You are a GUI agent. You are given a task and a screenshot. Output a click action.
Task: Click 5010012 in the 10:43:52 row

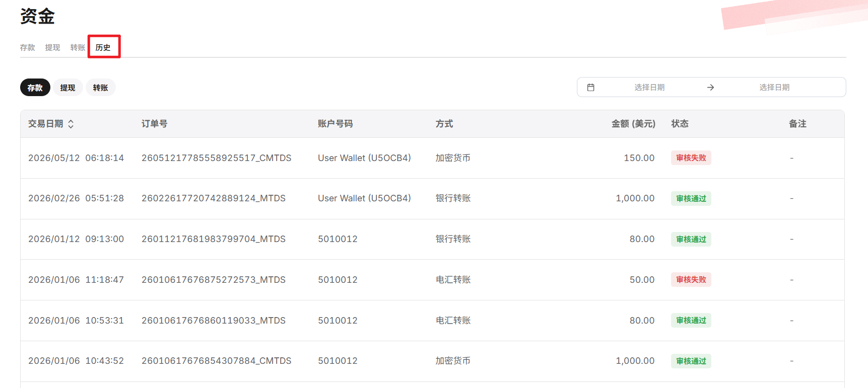338,361
